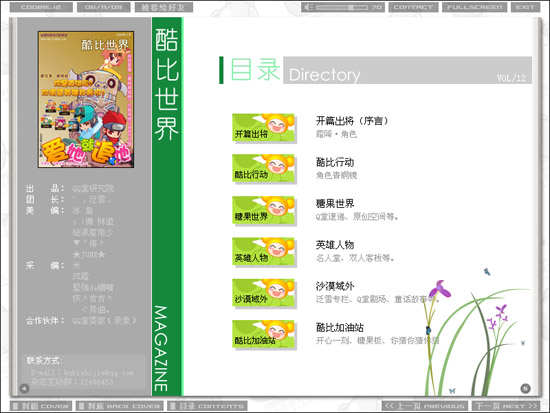
Task: Click the round page corner icon at bottom-right
Action: pyautogui.click(x=525, y=388)
